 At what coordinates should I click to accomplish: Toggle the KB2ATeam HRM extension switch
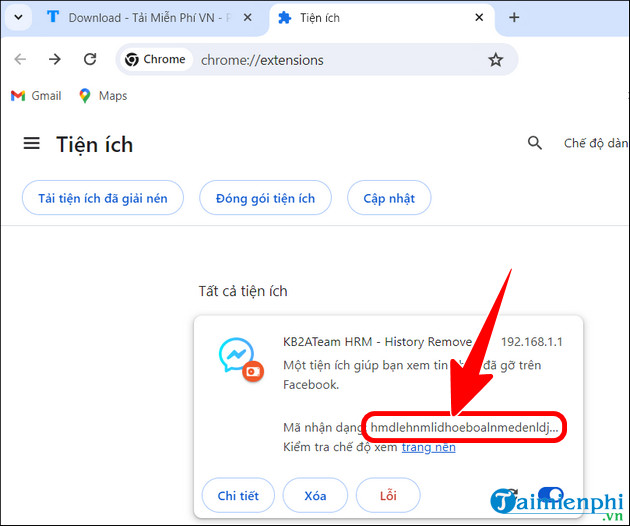pyautogui.click(x=550, y=494)
